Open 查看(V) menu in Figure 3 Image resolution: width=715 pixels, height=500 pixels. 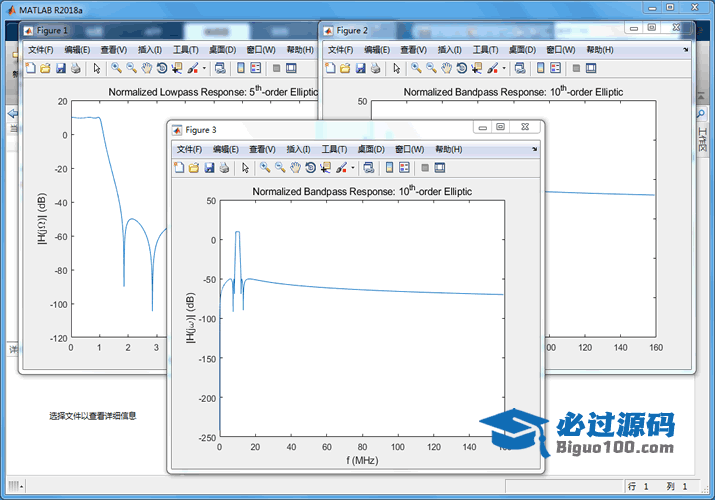coord(262,149)
